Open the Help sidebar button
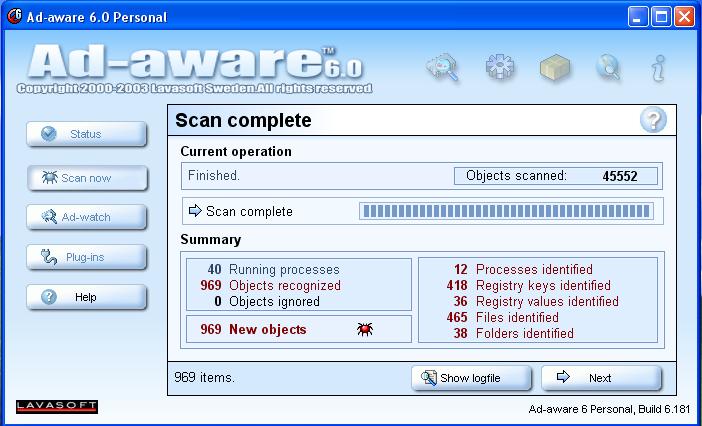 (x=86, y=297)
